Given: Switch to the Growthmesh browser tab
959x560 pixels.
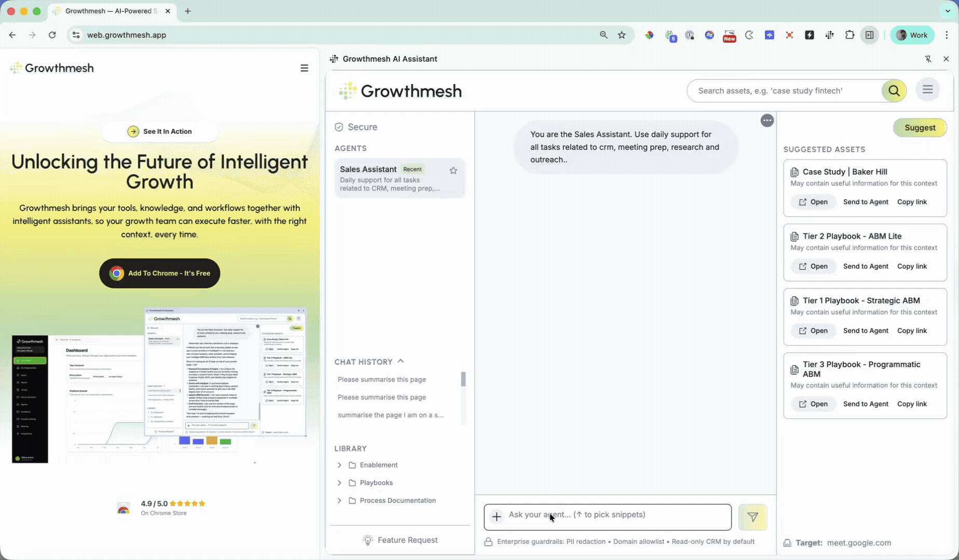Looking at the screenshot, I should [x=112, y=11].
